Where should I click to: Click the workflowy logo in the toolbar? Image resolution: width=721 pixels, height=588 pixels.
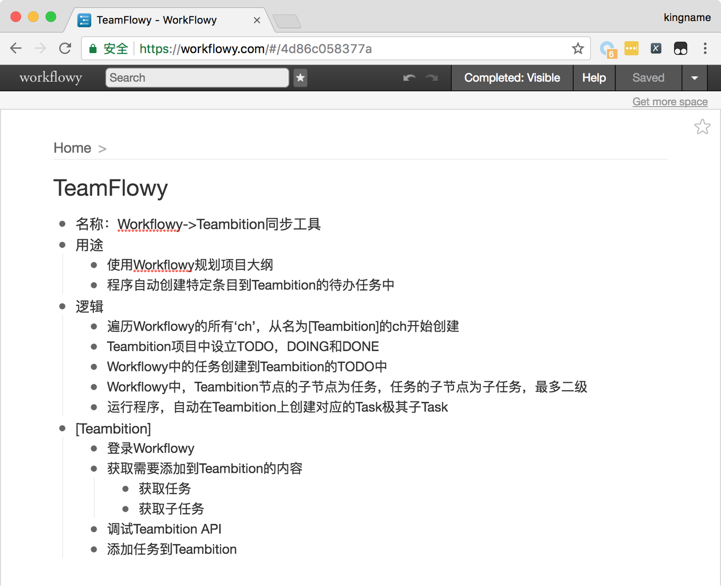pyautogui.click(x=50, y=78)
